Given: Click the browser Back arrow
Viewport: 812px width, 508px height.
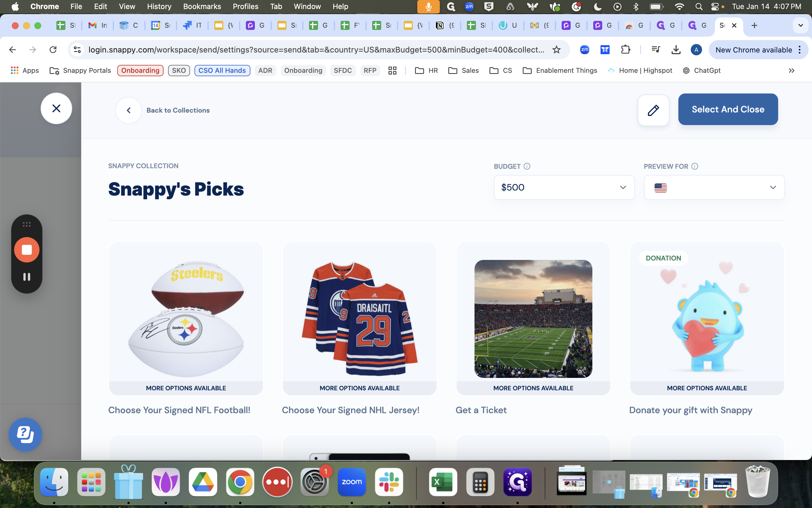Looking at the screenshot, I should pyautogui.click(x=12, y=50).
